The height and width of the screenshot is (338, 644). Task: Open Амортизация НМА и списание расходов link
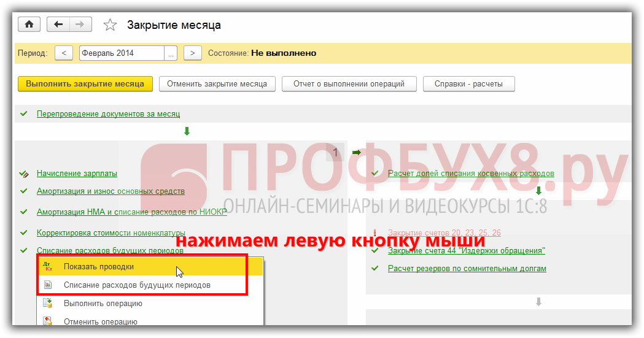click(x=132, y=212)
